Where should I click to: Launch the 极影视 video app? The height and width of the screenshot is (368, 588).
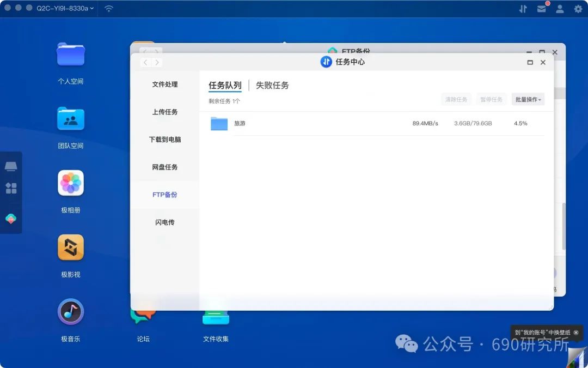pos(70,247)
